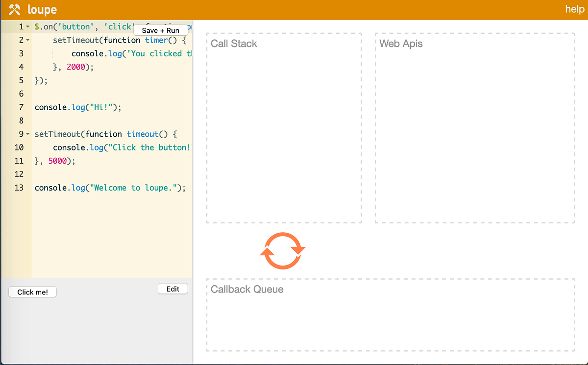This screenshot has height=365, width=588.
Task: Click the loupe hammer logo icon
Action: [x=15, y=10]
